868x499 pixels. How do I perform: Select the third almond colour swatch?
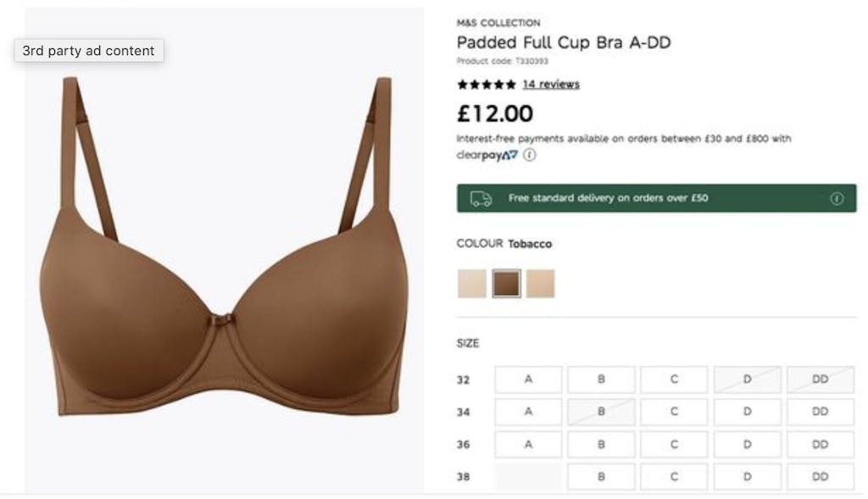(x=540, y=283)
